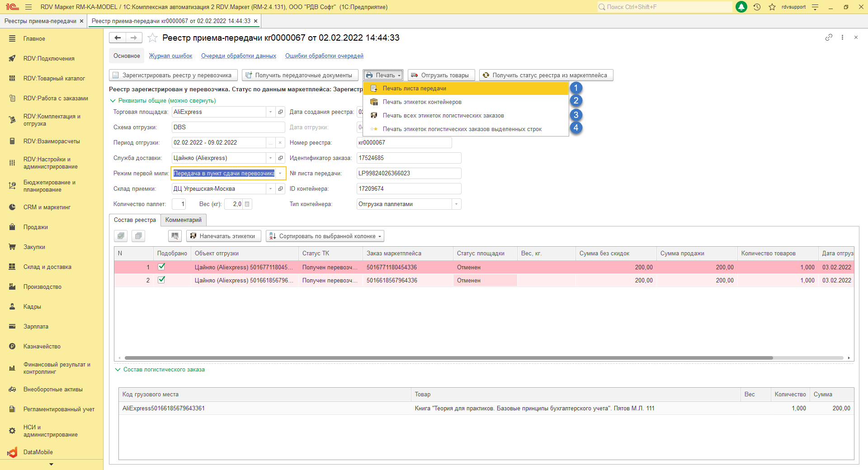Expand the Торговая площадка dropdown list
The height and width of the screenshot is (470, 868).
click(271, 112)
